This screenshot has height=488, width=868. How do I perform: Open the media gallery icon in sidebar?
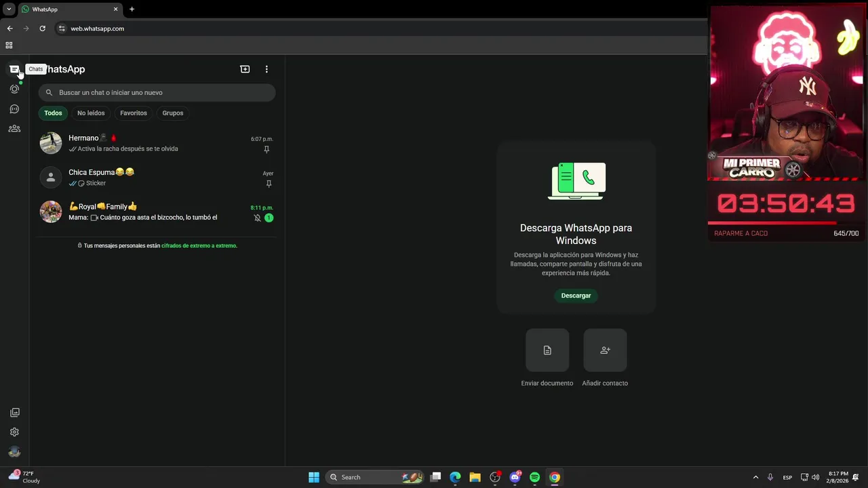coord(14,412)
